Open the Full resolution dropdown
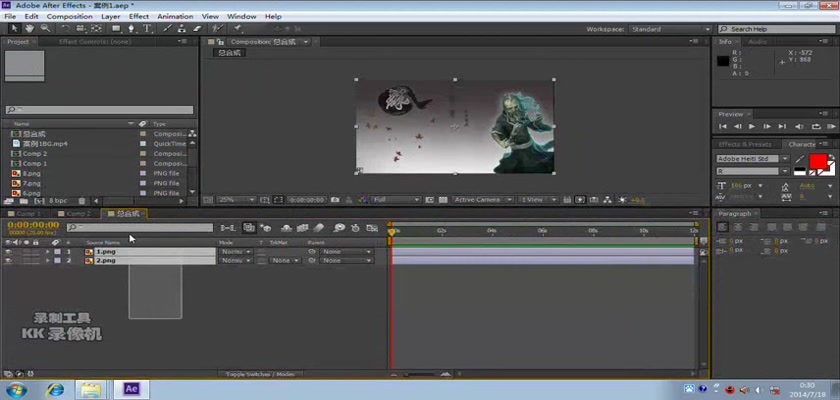The height and width of the screenshot is (400, 840). pos(397,200)
